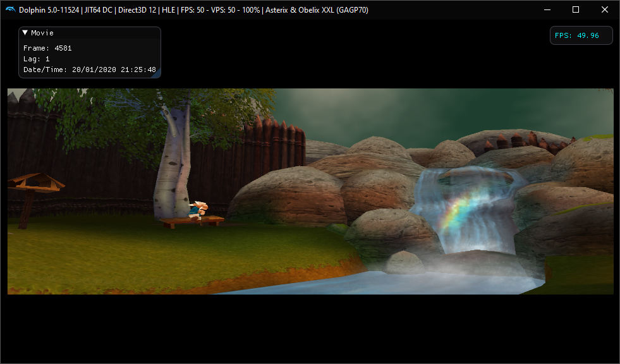The image size is (620, 364).
Task: Close the Dolphin emulator window
Action: coord(605,10)
